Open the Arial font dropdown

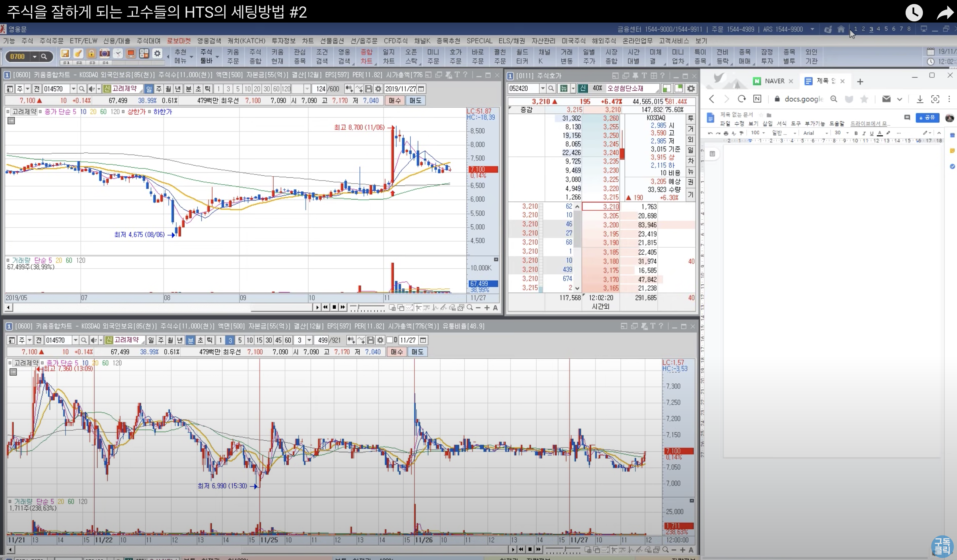(x=815, y=133)
